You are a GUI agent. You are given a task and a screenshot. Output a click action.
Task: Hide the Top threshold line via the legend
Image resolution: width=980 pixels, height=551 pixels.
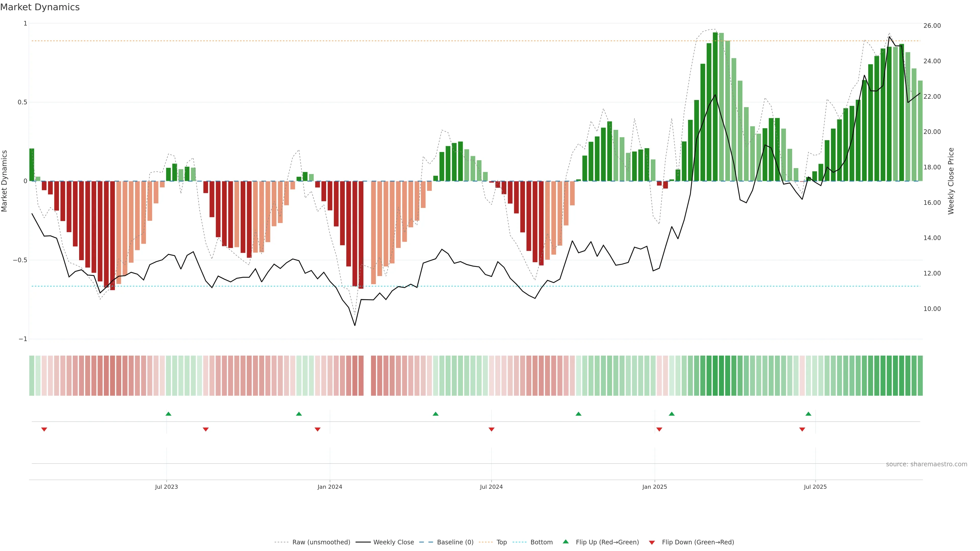pyautogui.click(x=501, y=542)
